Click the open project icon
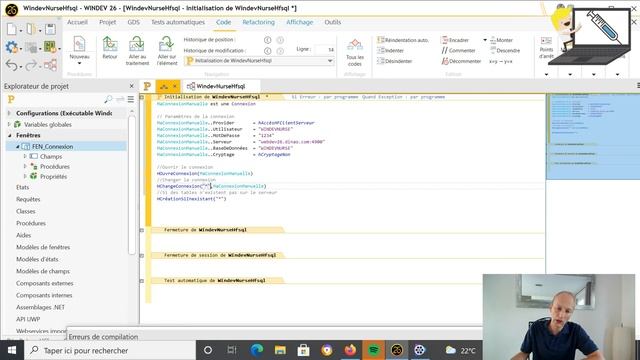This screenshot has height=360, width=640. [31, 29]
